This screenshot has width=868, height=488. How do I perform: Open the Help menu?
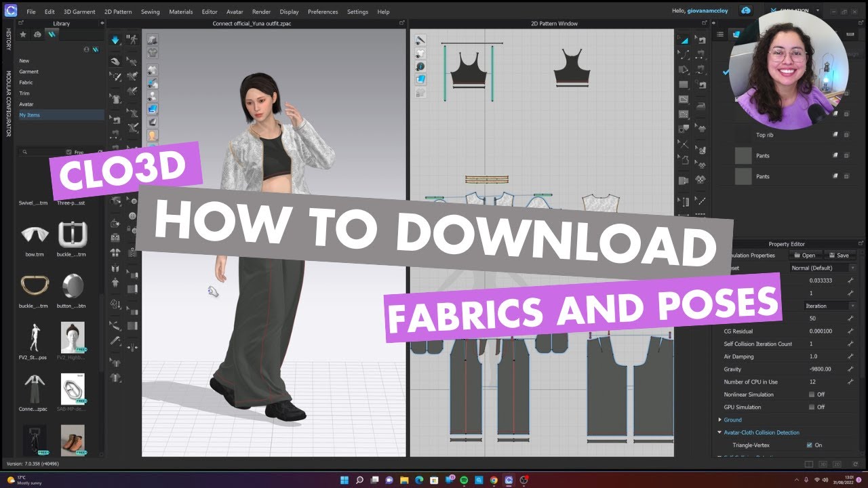point(383,12)
